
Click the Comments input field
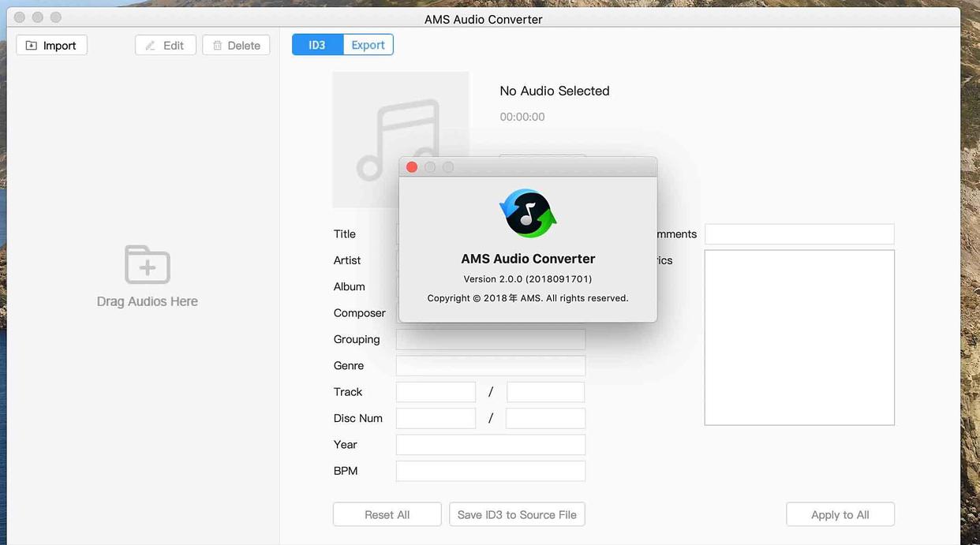799,234
